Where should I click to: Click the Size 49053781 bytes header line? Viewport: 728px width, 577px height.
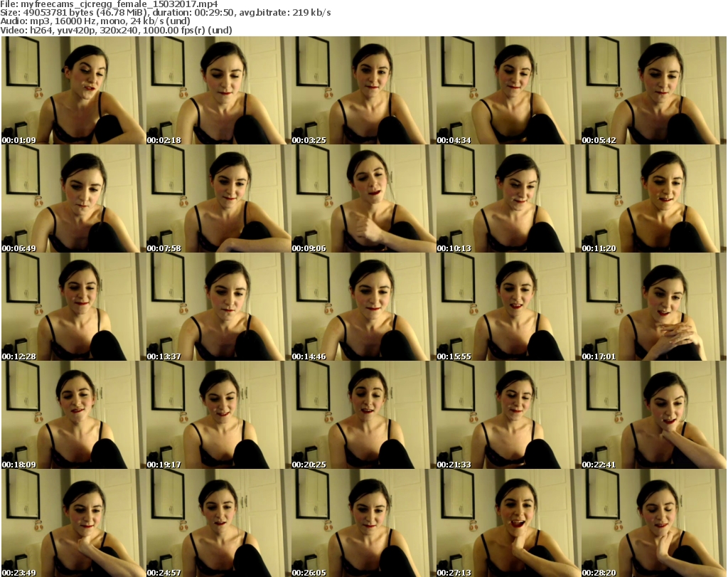(165, 13)
